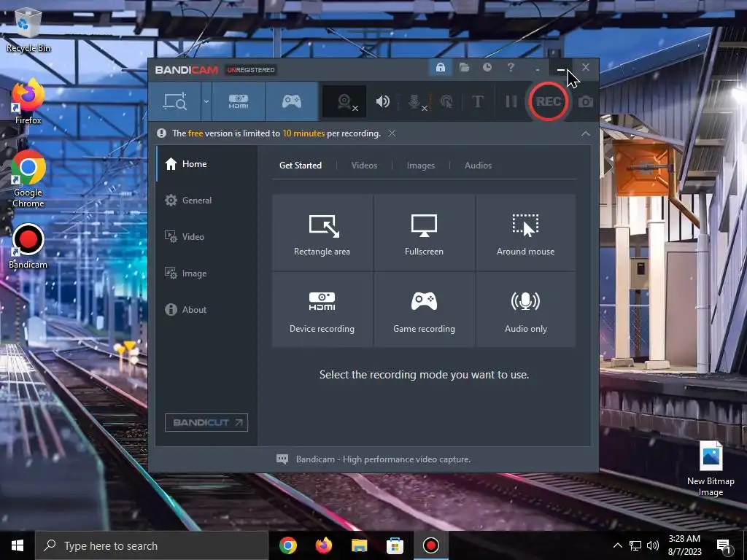Click the taskbar search box
This screenshot has width=747, height=560.
pyautogui.click(x=152, y=545)
